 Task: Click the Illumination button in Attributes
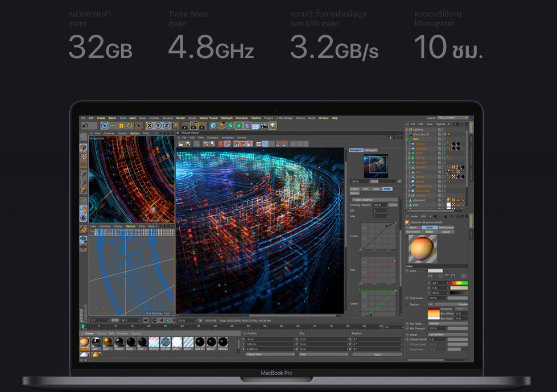413,232
